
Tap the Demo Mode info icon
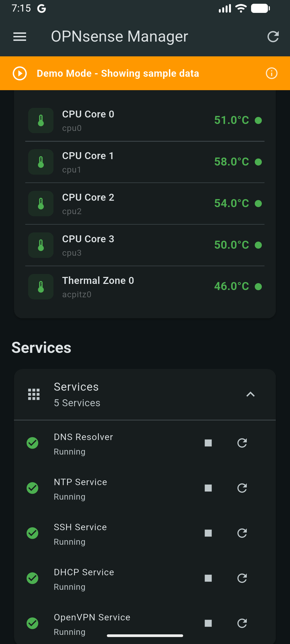271,73
